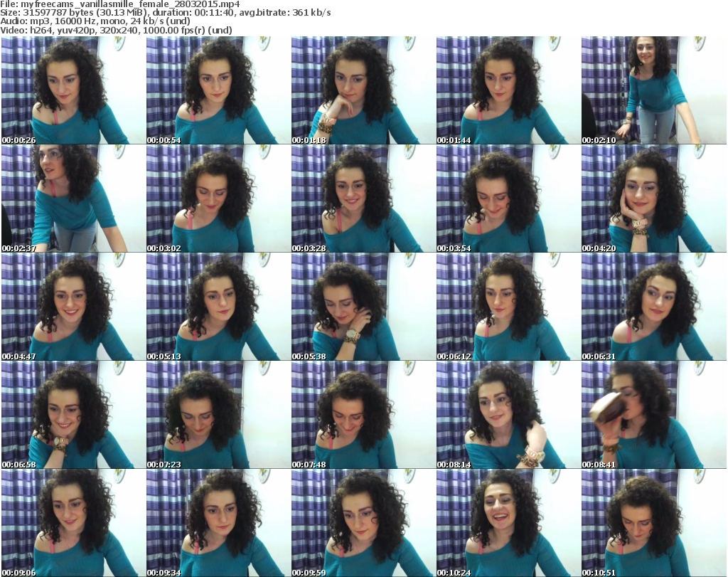Click the frame at 00:01:44
The image size is (728, 577).
[x=508, y=90]
